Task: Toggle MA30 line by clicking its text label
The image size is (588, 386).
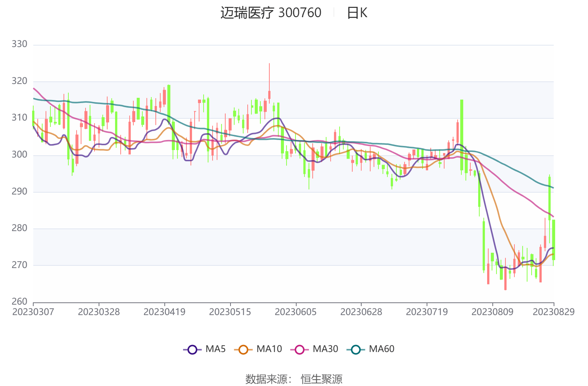Action: pyautogui.click(x=325, y=349)
